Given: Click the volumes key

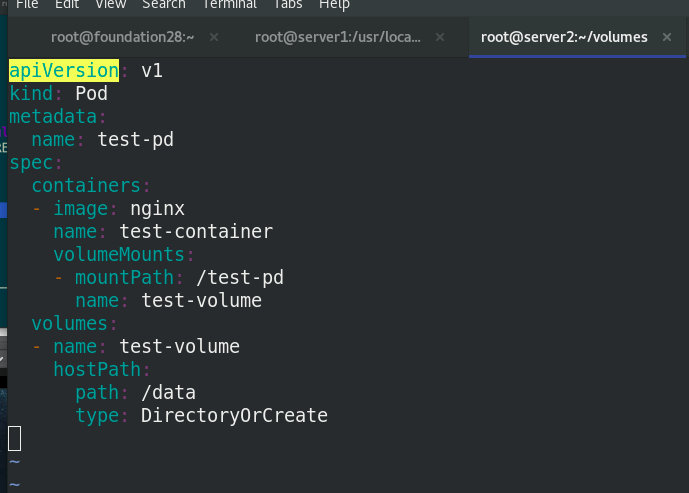Looking at the screenshot, I should point(69,324).
